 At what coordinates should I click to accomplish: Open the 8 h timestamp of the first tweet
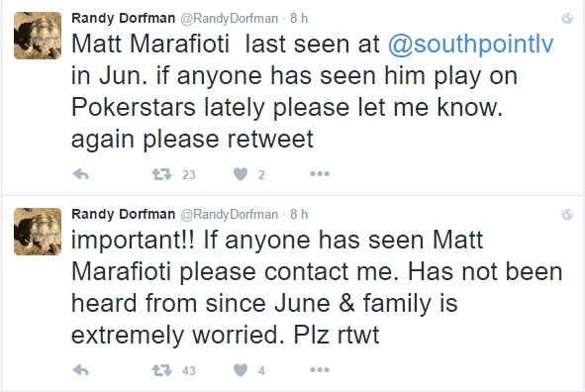[299, 18]
